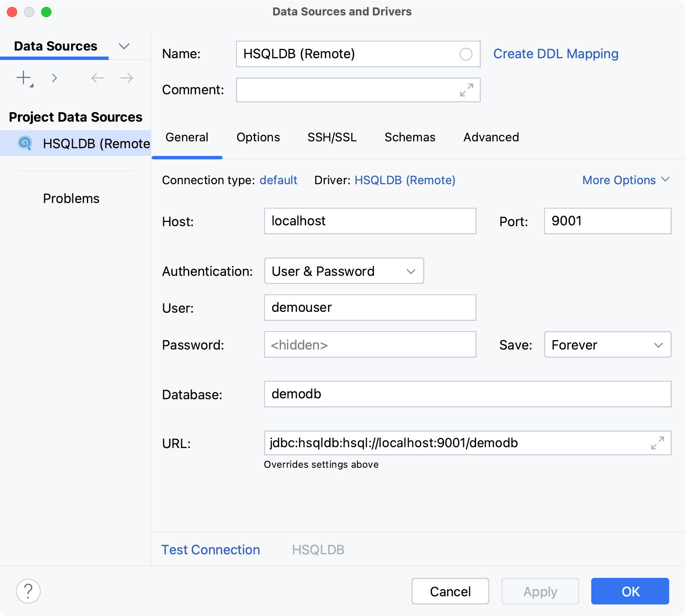Viewport: 685px width, 616px height.
Task: Click the Test Connection link
Action: [210, 550]
